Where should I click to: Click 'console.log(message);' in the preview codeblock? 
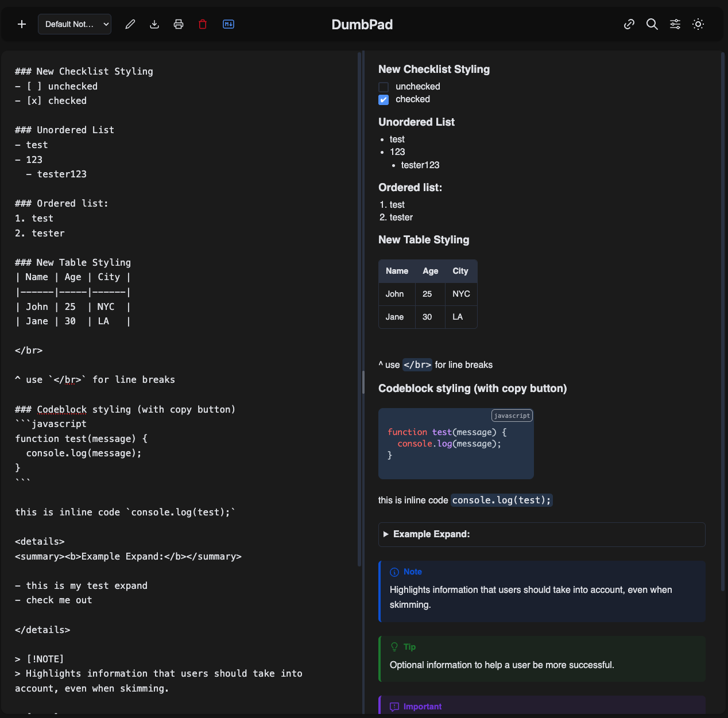(449, 444)
